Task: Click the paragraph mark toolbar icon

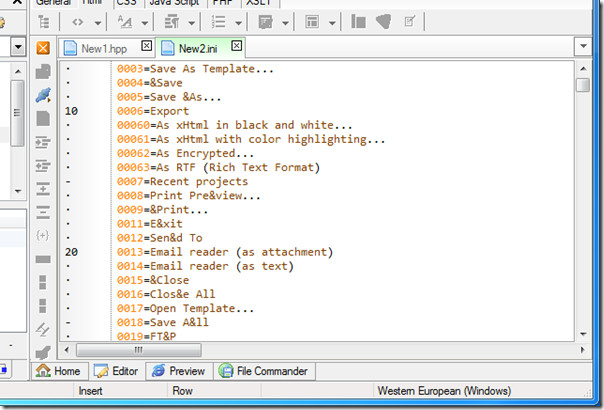Action: click(172, 22)
